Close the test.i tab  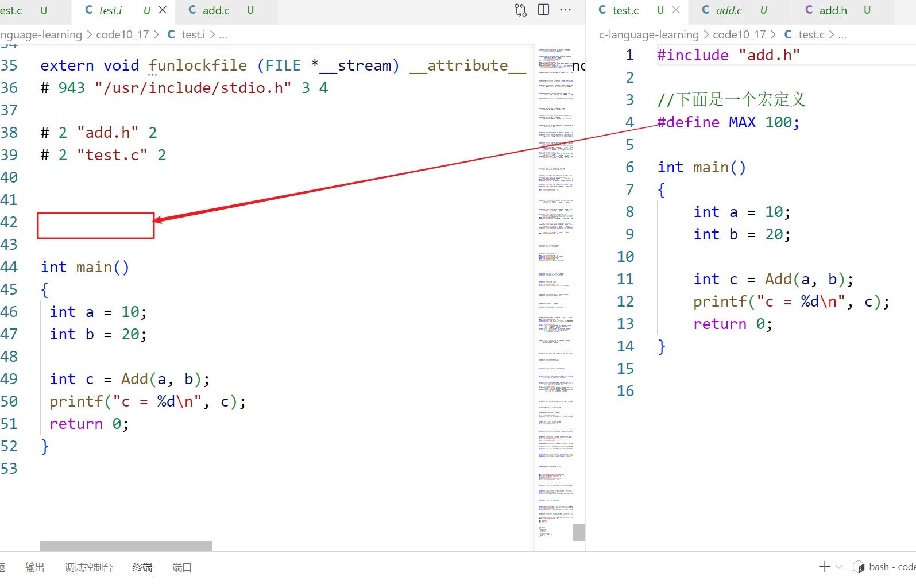tap(163, 10)
